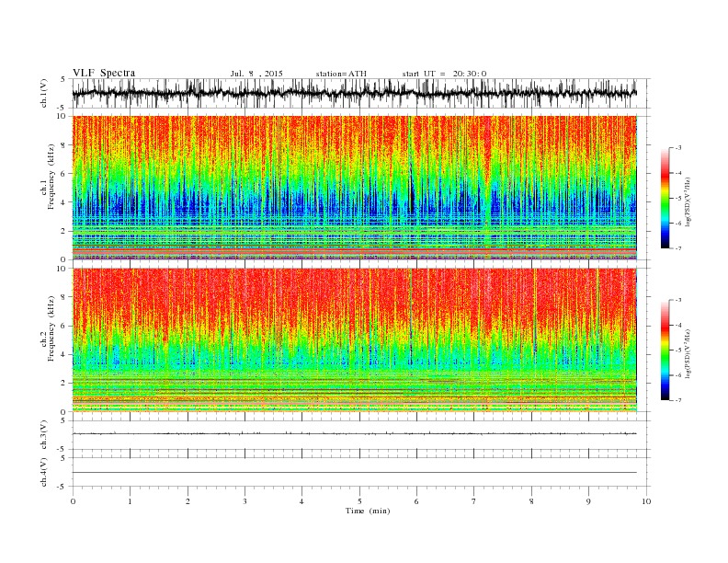Click time axis tick label '7'
Screen dimensions: 728x563
tap(474, 501)
